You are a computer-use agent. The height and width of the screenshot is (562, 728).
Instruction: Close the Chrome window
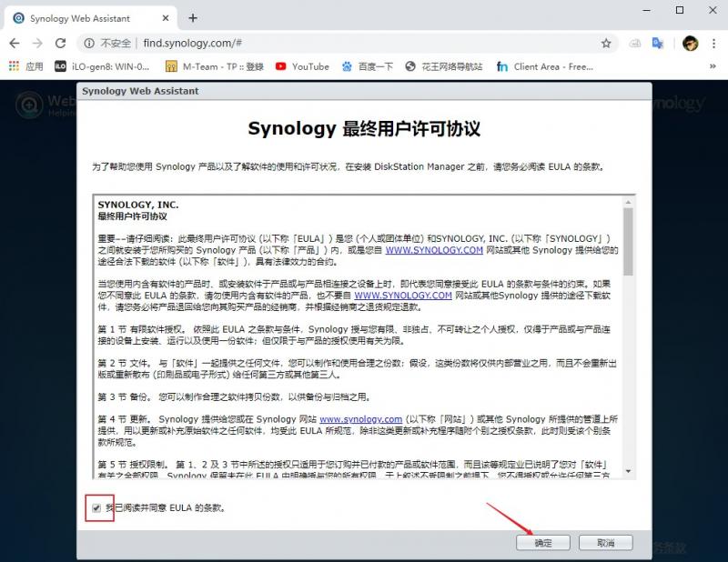click(713, 10)
